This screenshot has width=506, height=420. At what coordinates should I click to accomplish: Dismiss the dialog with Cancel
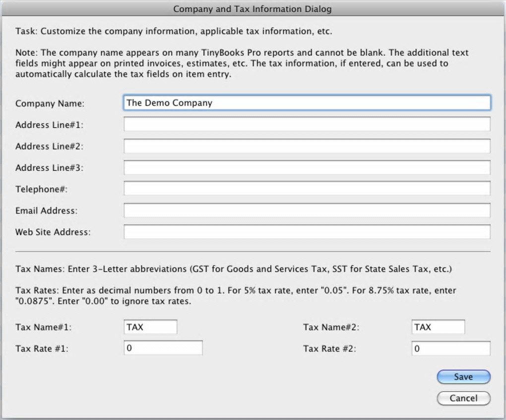(463, 398)
